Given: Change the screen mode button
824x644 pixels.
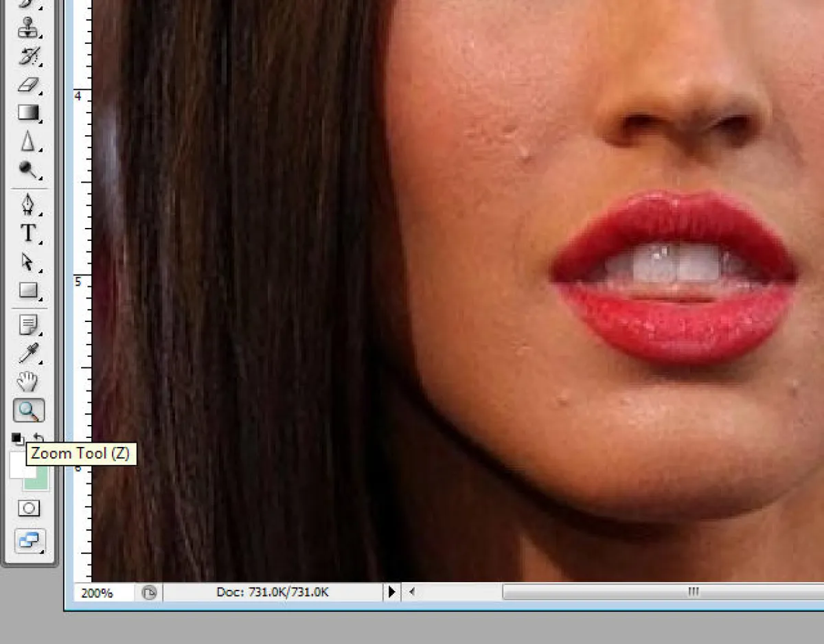Looking at the screenshot, I should (28, 540).
